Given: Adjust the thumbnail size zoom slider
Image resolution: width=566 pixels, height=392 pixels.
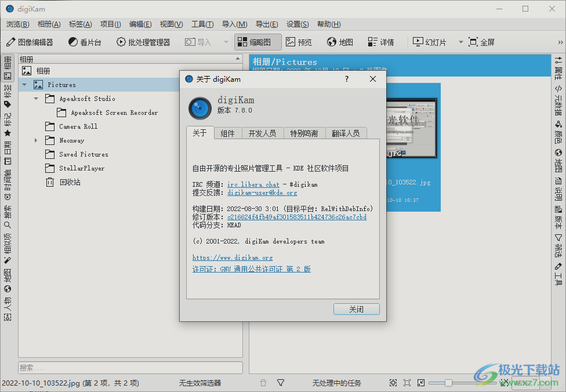Looking at the screenshot, I should point(448,383).
